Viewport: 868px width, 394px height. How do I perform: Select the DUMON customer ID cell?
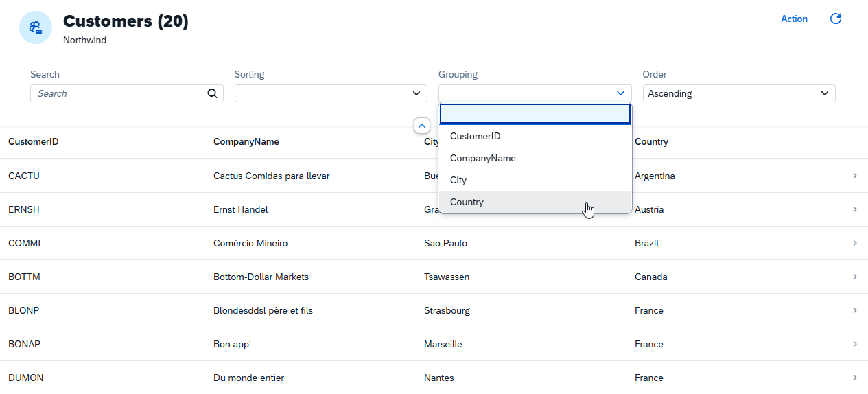26,378
